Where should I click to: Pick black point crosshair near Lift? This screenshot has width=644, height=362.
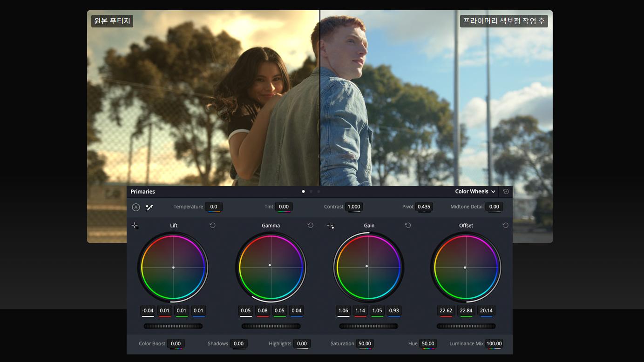click(135, 226)
